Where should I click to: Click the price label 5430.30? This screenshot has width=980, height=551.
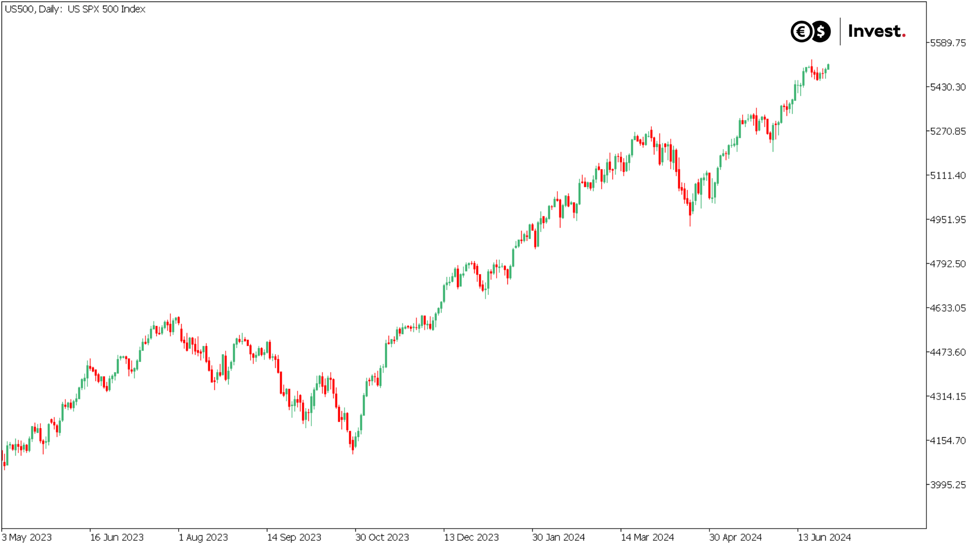click(x=948, y=87)
